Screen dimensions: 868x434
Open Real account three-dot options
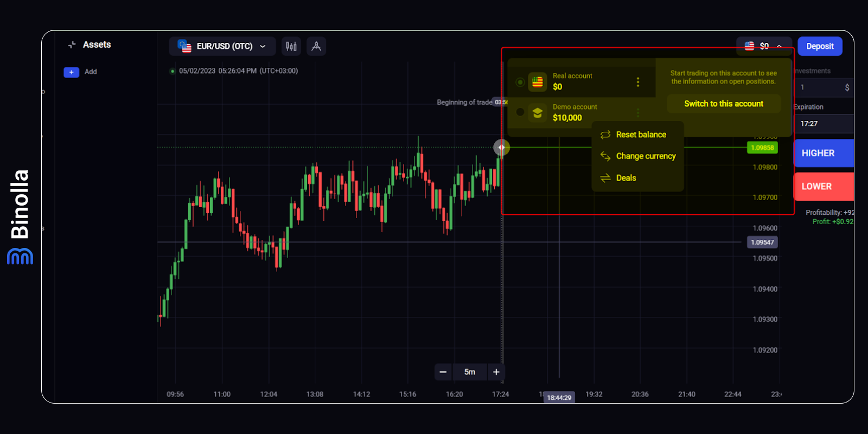[x=637, y=82]
